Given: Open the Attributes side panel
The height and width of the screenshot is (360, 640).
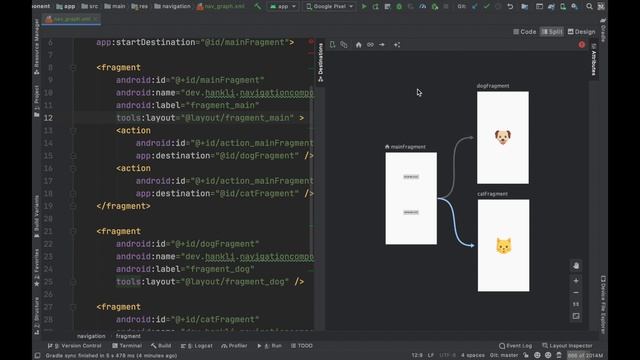Looking at the screenshot, I should point(594,60).
